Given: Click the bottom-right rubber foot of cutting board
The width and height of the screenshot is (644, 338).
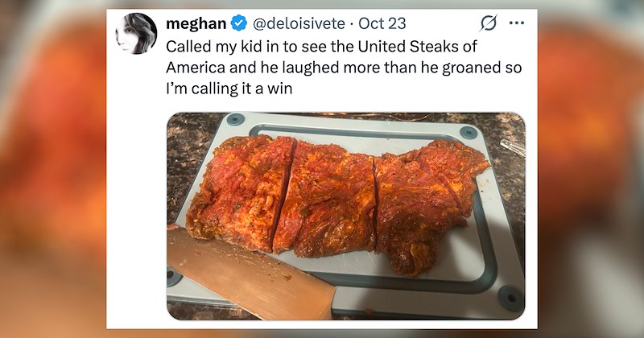Looking at the screenshot, I should [510, 296].
